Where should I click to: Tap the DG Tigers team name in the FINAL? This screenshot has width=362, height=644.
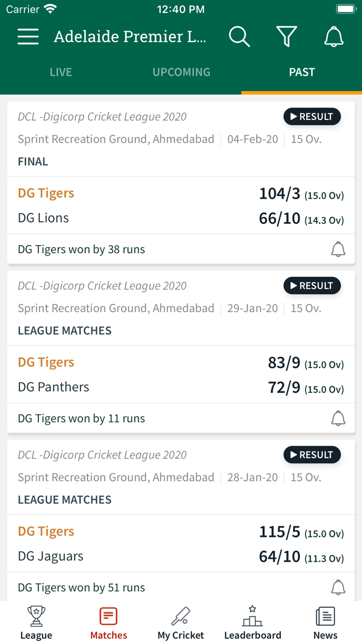[46, 193]
